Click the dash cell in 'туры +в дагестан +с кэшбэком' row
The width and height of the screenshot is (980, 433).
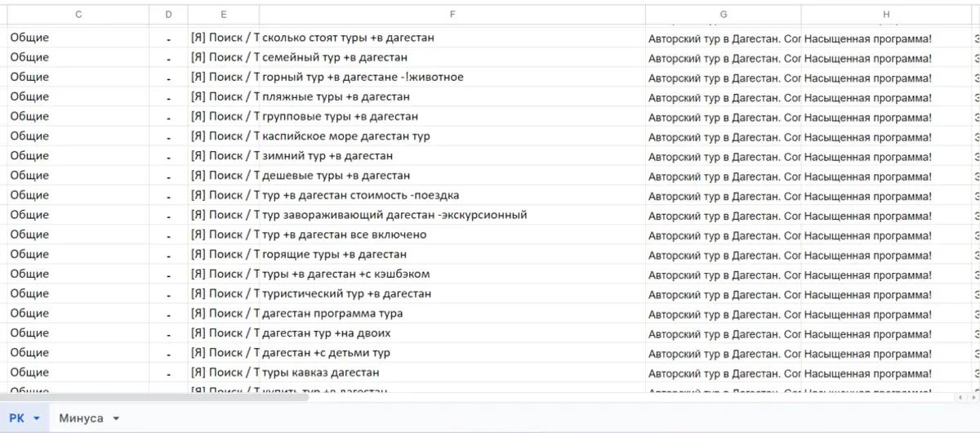pyautogui.click(x=168, y=274)
